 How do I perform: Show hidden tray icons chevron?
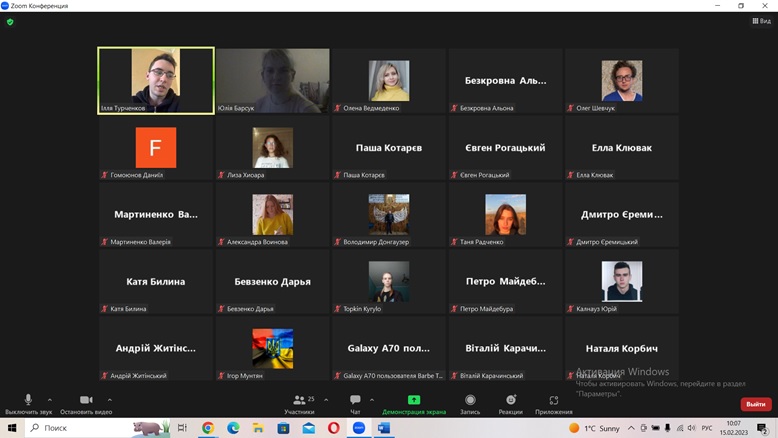631,428
